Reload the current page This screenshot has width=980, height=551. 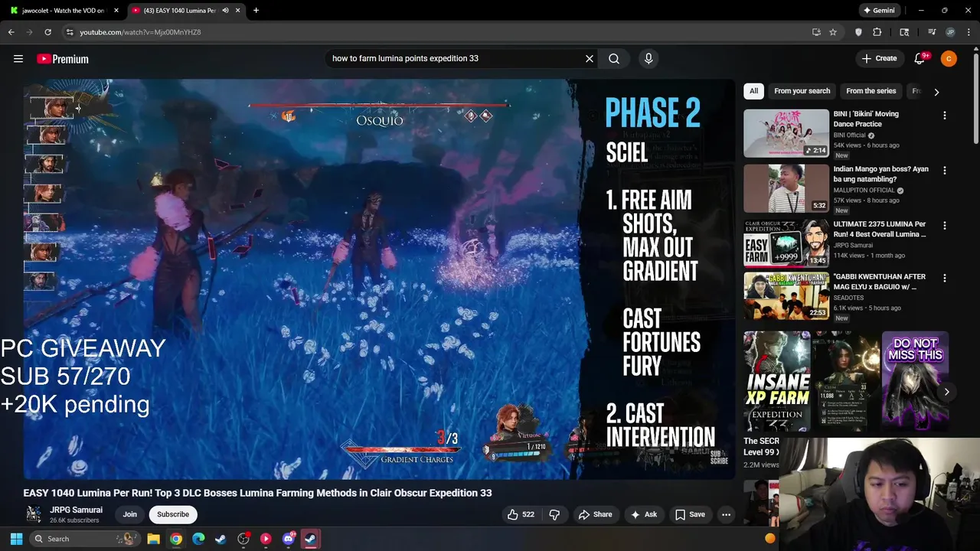coord(47,32)
